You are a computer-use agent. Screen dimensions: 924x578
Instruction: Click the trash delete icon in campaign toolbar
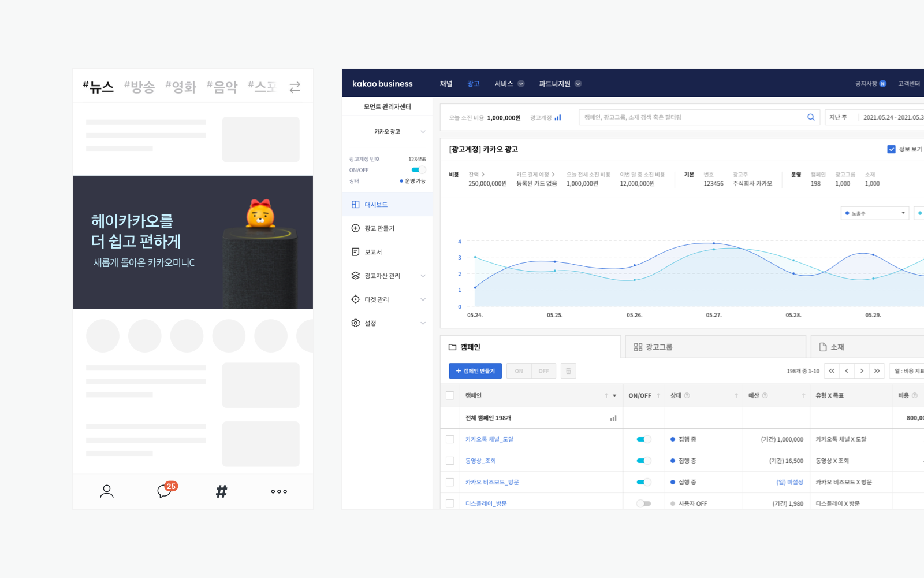click(x=568, y=371)
